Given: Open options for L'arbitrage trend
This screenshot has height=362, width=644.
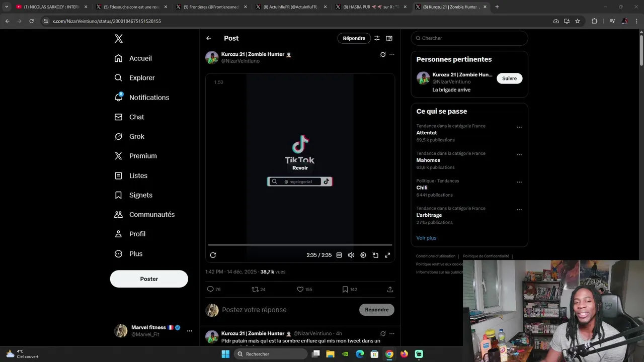Looking at the screenshot, I should (519, 210).
